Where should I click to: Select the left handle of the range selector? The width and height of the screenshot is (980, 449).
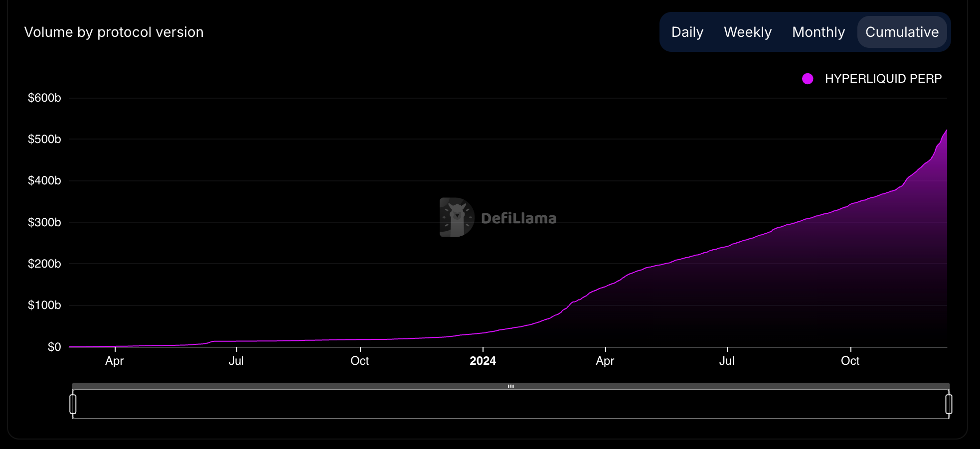tap(74, 405)
